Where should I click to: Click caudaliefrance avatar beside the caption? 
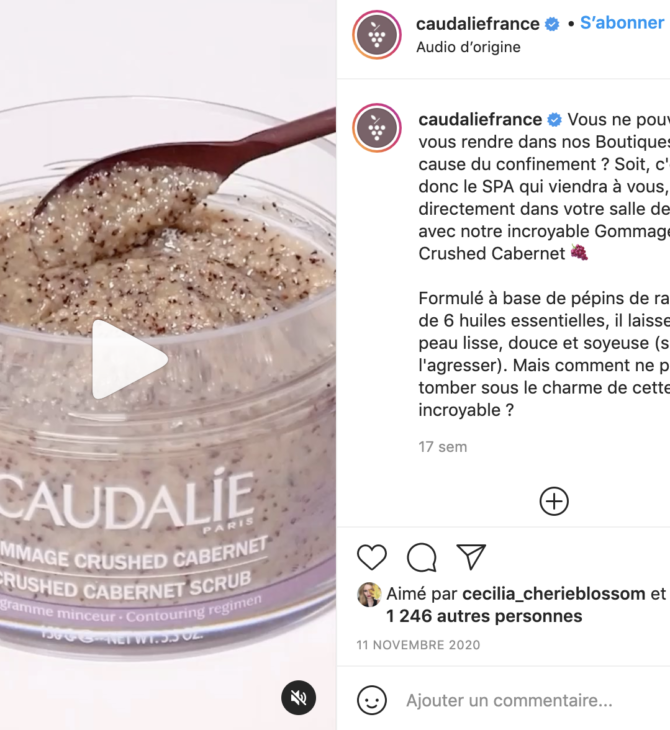377,128
